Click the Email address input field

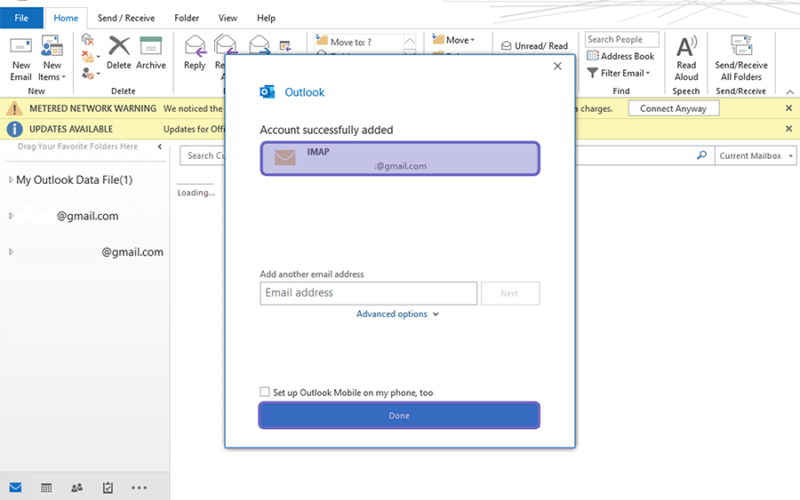pyautogui.click(x=368, y=293)
